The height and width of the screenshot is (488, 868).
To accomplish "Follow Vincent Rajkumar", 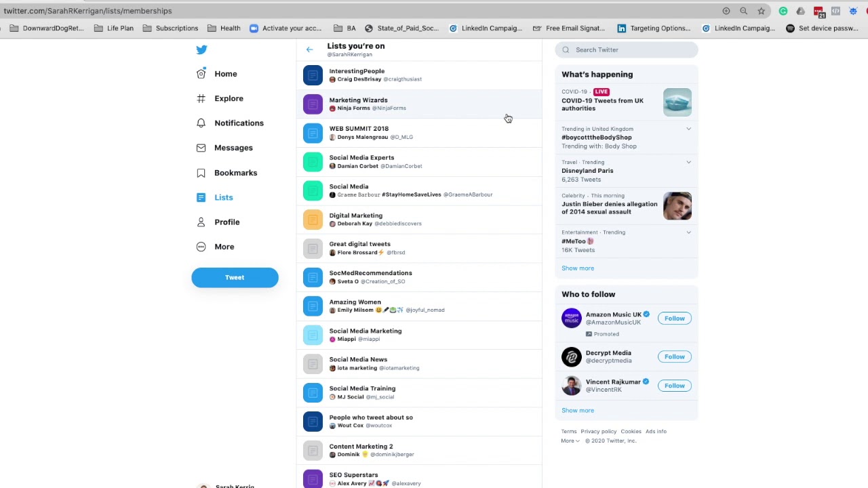I will [x=675, y=386].
